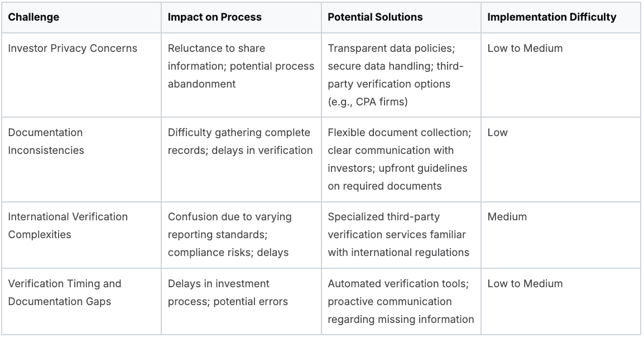The image size is (644, 338).
Task: Click the Medium difficulty cell
Action: pos(561,235)
